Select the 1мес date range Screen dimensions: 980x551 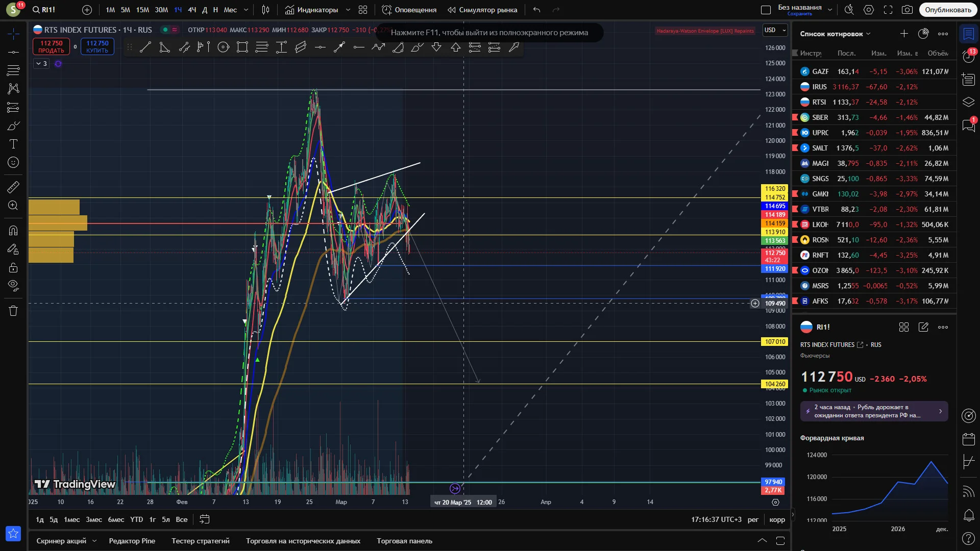(71, 519)
